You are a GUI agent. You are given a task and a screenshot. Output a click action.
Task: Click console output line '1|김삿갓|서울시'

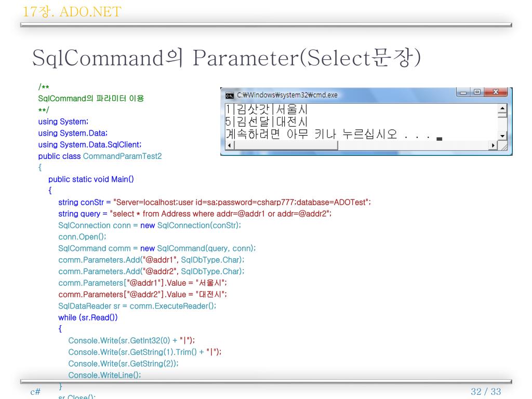(x=267, y=109)
